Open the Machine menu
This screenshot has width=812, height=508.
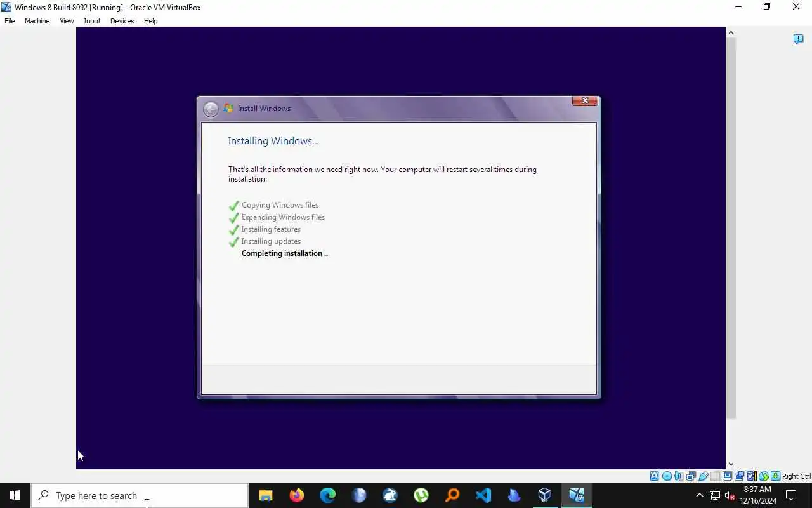[x=37, y=21]
